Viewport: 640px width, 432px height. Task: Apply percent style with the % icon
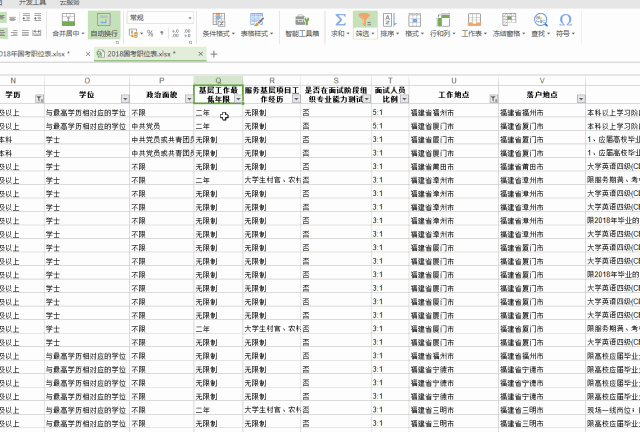tap(150, 33)
